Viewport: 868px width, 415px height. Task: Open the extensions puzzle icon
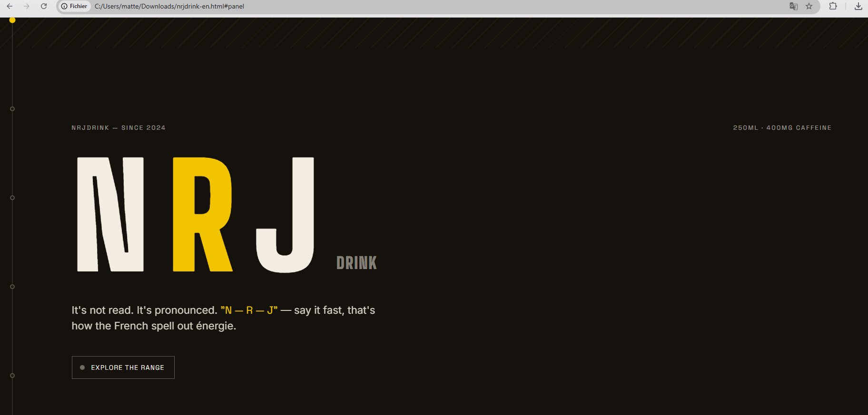(x=833, y=6)
